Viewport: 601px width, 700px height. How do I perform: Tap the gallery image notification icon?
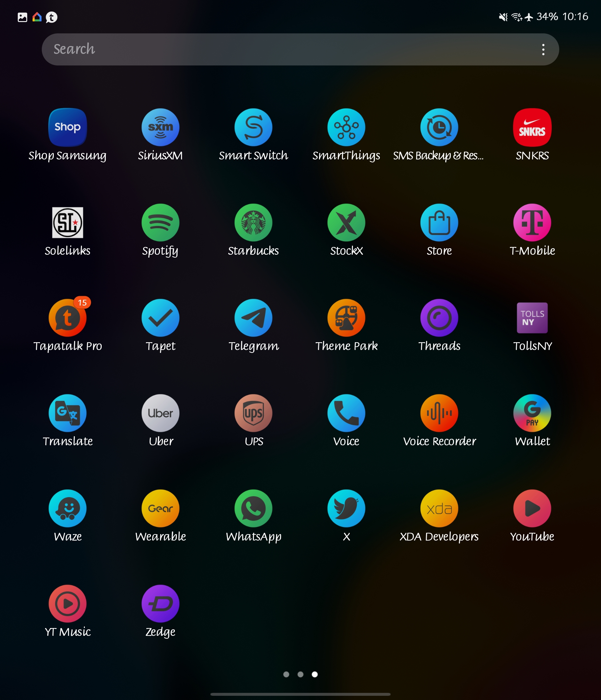tap(22, 17)
